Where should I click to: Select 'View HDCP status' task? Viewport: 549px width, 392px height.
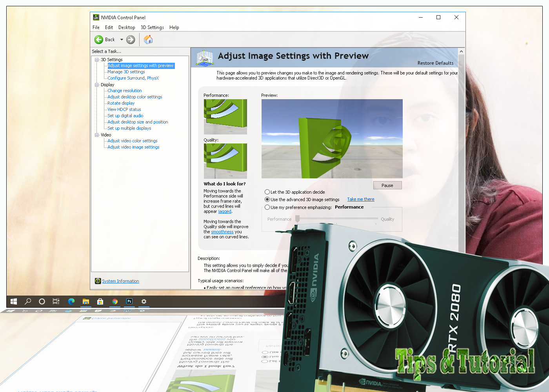point(124,109)
